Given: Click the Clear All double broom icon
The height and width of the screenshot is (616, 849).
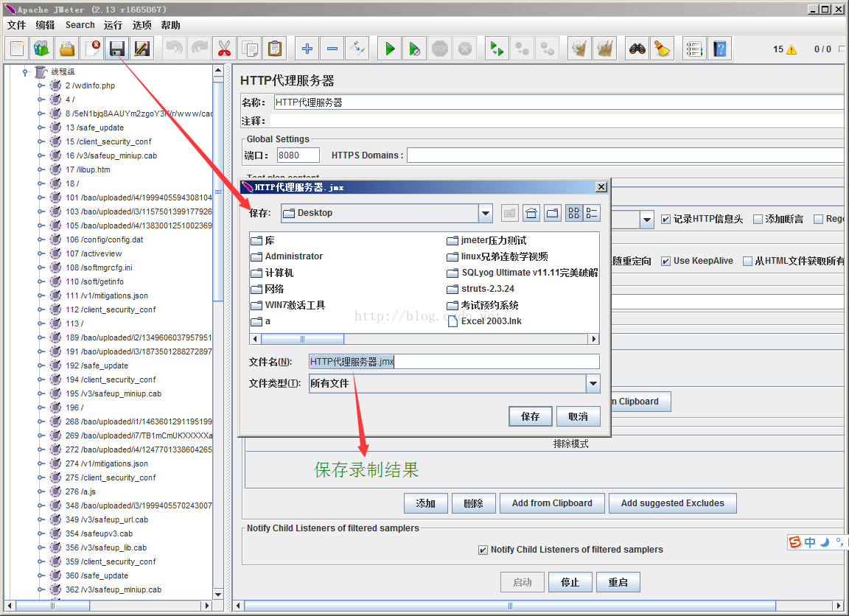Looking at the screenshot, I should pyautogui.click(x=604, y=49).
